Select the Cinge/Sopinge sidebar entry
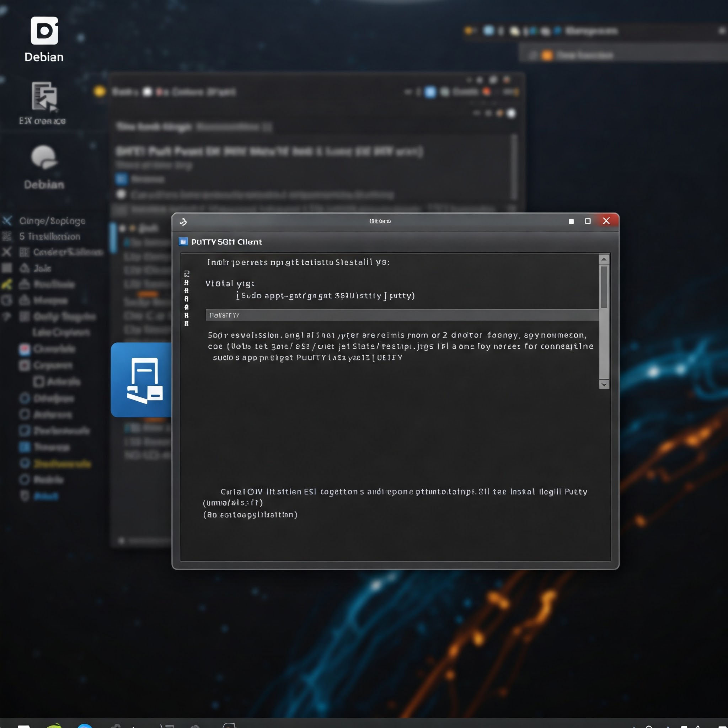Screen dimensions: 728x728 [52, 221]
